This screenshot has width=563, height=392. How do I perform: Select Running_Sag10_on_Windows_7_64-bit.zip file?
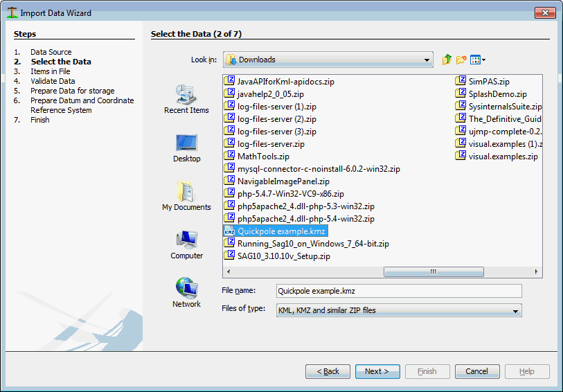(307, 244)
